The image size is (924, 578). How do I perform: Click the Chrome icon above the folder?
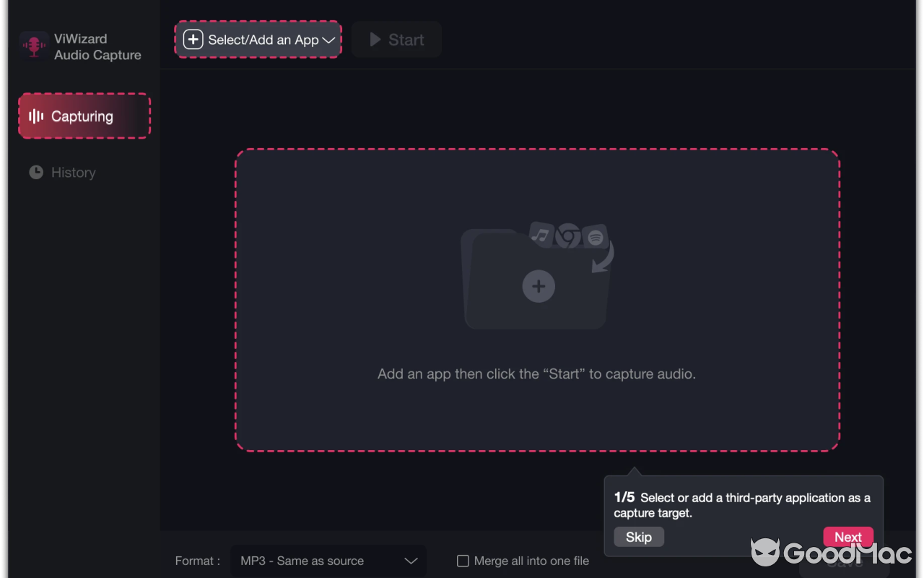click(567, 236)
